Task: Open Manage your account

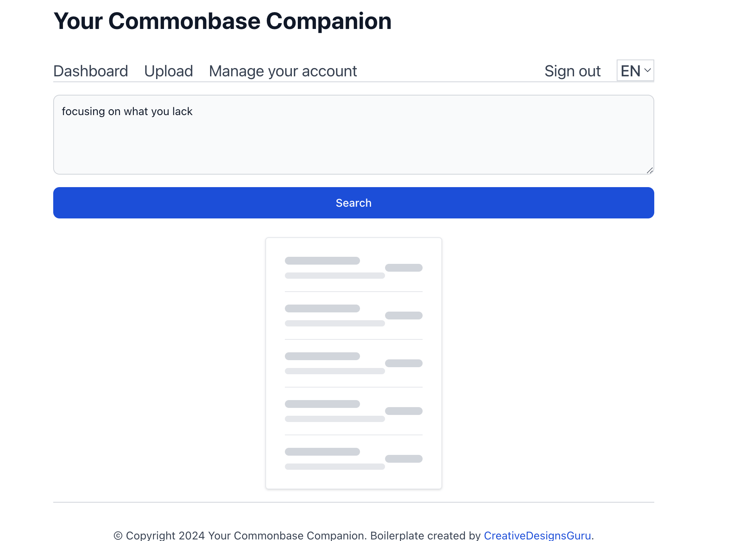Action: click(283, 71)
